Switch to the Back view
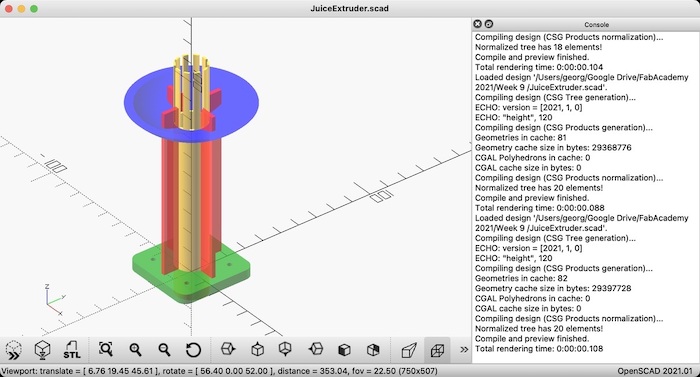Viewport: 700px width, 377px height. 373,350
